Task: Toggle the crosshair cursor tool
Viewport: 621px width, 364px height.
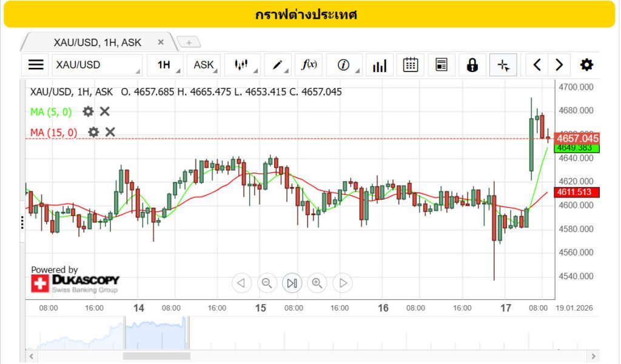Action: click(x=503, y=65)
